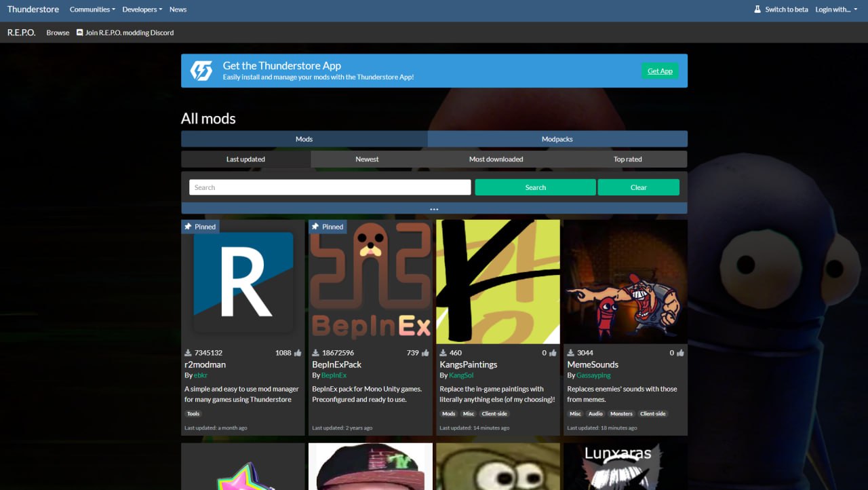Open the Lunxaras mod thumbnail
Image resolution: width=868 pixels, height=490 pixels.
click(x=625, y=466)
